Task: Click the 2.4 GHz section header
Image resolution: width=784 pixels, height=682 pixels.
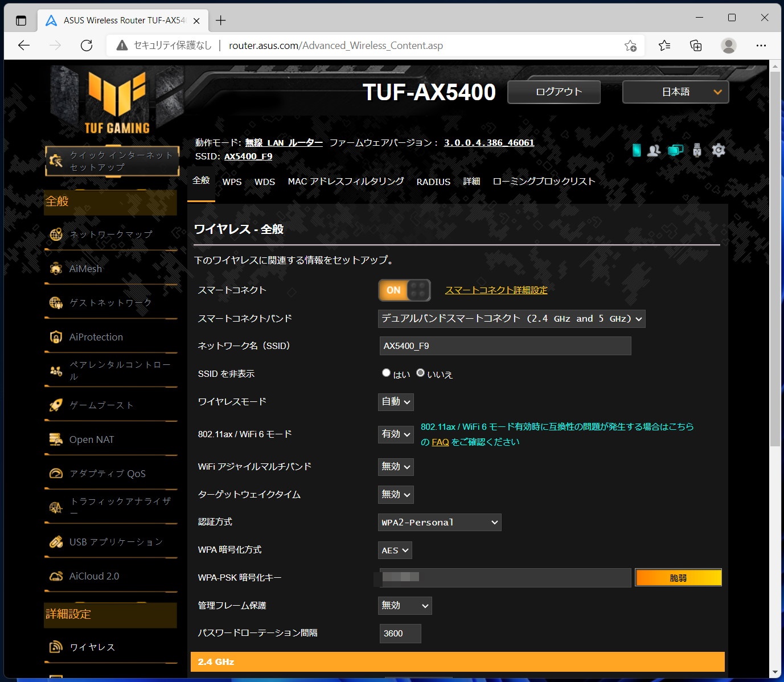Action: click(x=458, y=662)
